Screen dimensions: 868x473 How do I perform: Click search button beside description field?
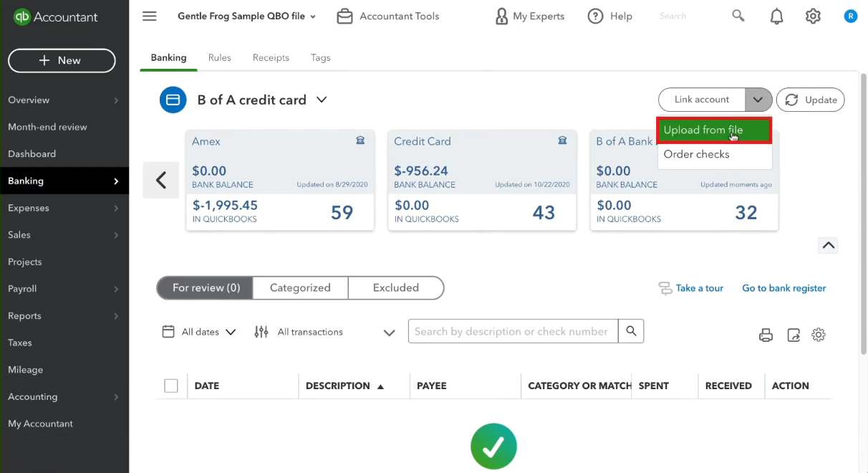(x=631, y=331)
